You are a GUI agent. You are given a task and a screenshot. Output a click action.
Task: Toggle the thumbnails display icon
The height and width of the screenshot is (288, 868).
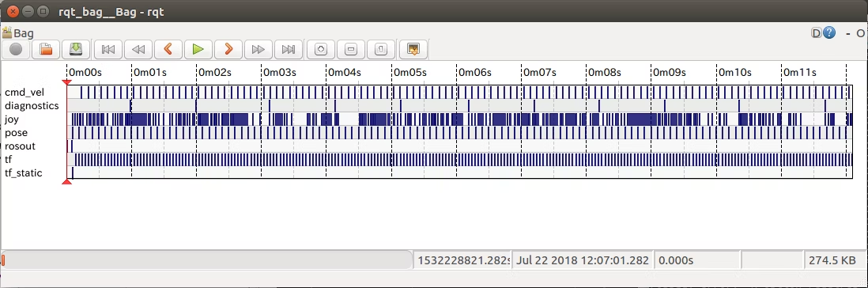tap(413, 49)
